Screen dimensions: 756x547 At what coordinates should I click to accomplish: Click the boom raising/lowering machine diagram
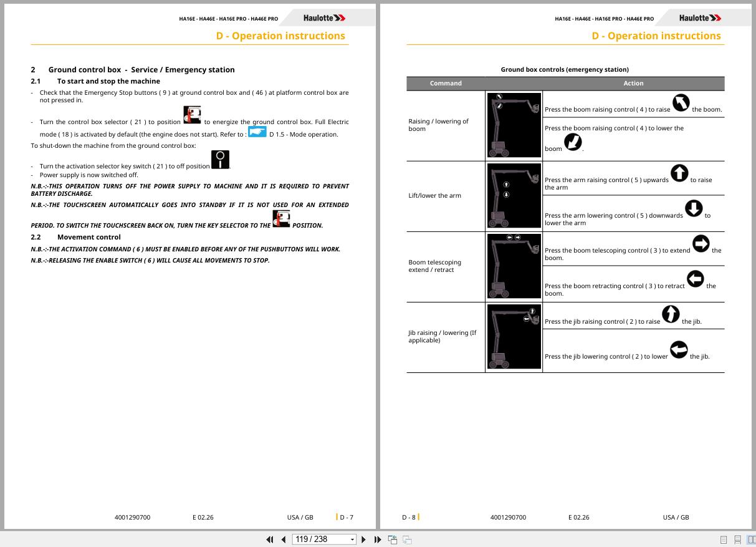514,125
